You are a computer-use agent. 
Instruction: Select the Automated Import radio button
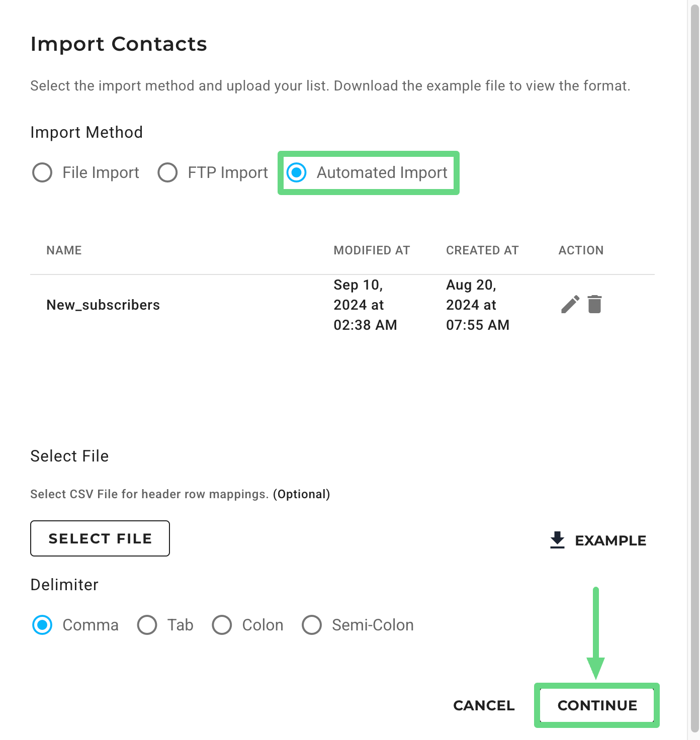pyautogui.click(x=297, y=172)
